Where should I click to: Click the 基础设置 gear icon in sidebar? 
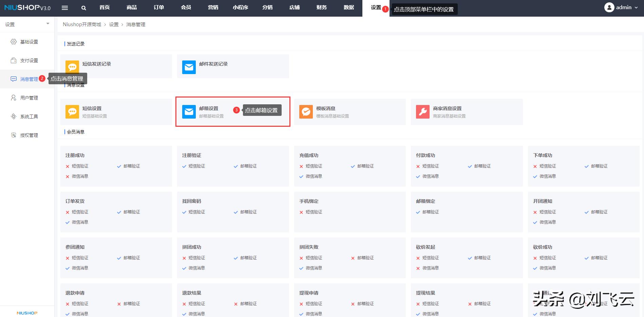pos(13,41)
